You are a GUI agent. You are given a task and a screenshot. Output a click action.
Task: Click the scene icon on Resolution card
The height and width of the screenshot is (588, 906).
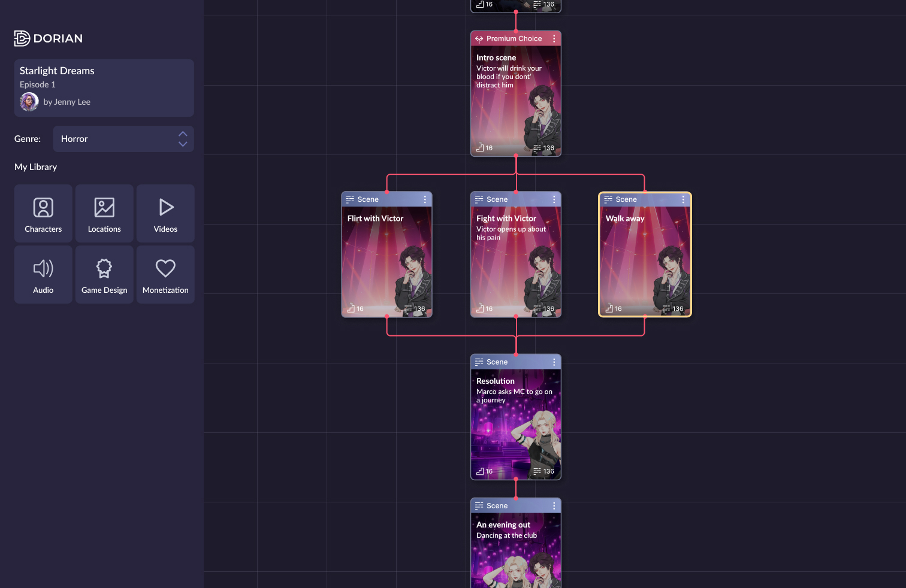pyautogui.click(x=479, y=362)
